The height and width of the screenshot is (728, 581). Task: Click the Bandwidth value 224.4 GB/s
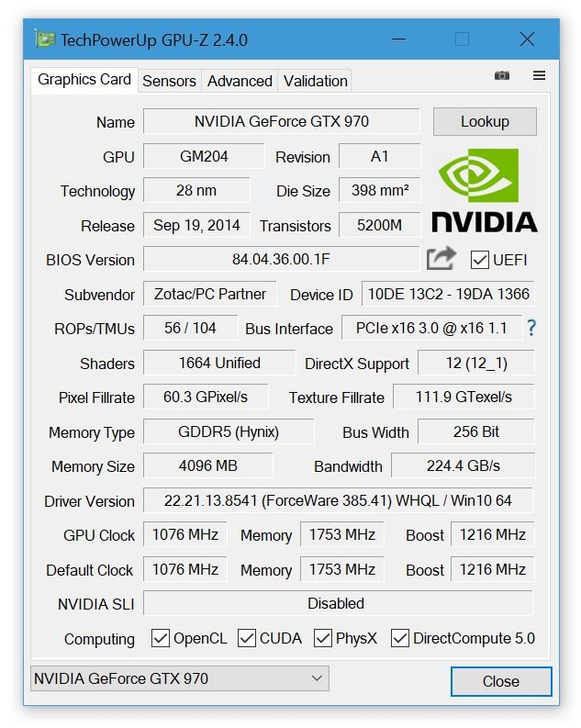pos(464,465)
